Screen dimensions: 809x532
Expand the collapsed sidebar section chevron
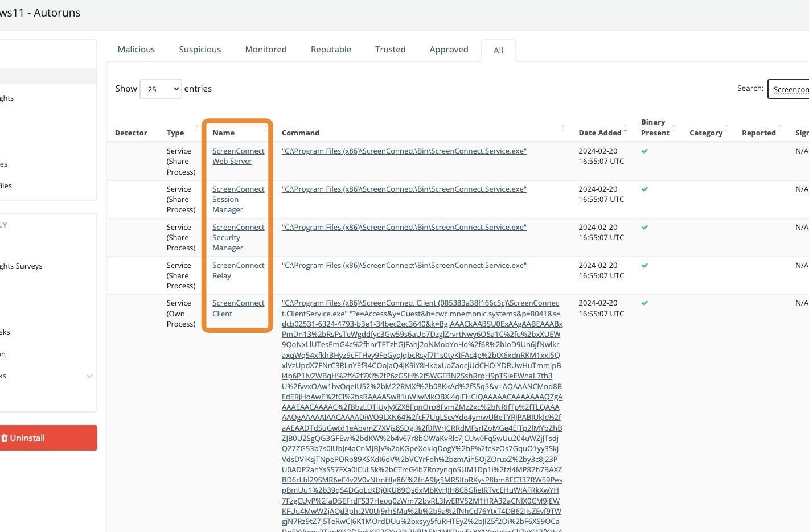point(89,376)
